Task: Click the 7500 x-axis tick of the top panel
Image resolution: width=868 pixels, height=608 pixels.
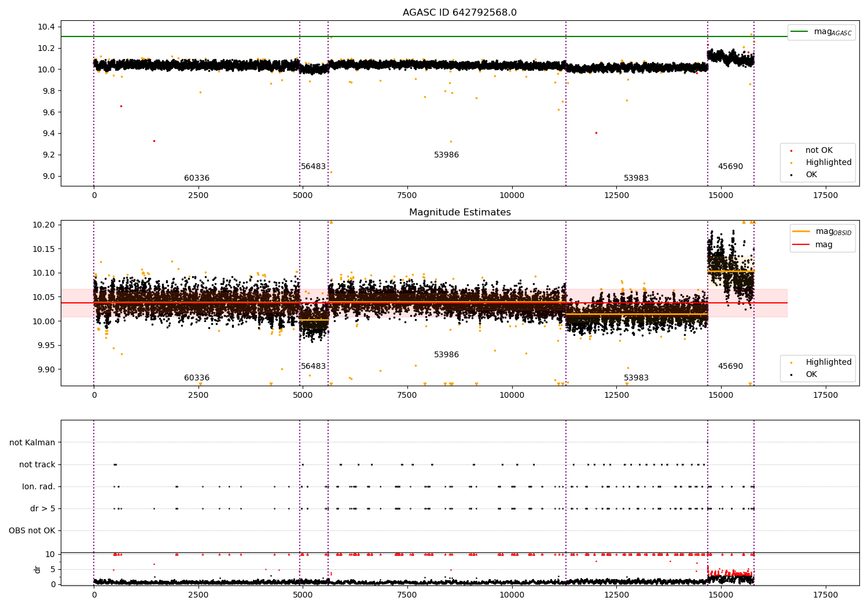Action: (x=407, y=196)
